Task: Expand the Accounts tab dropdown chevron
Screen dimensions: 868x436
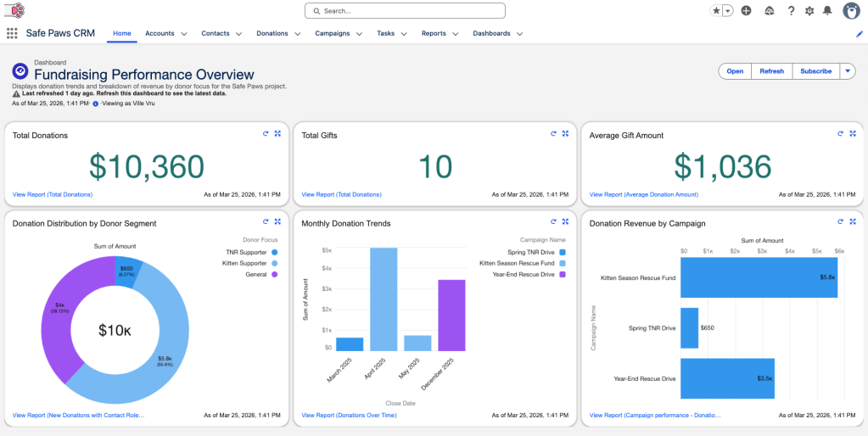Action: (184, 34)
